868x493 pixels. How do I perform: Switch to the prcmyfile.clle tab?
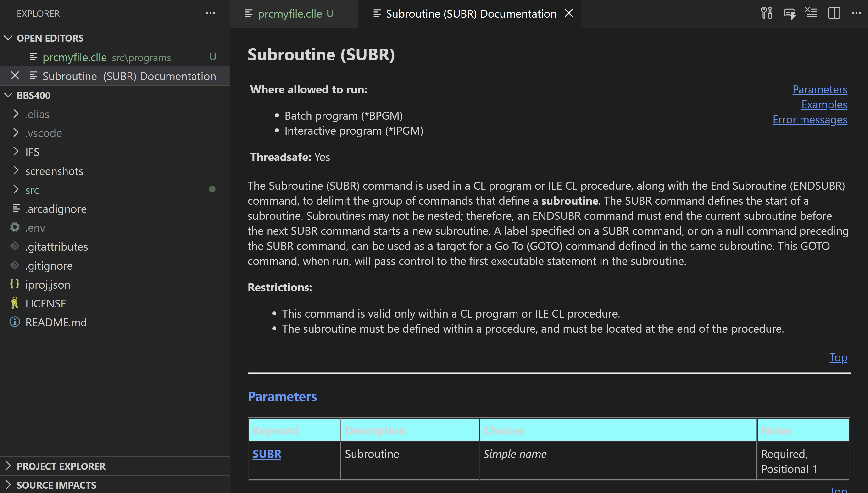(x=290, y=14)
